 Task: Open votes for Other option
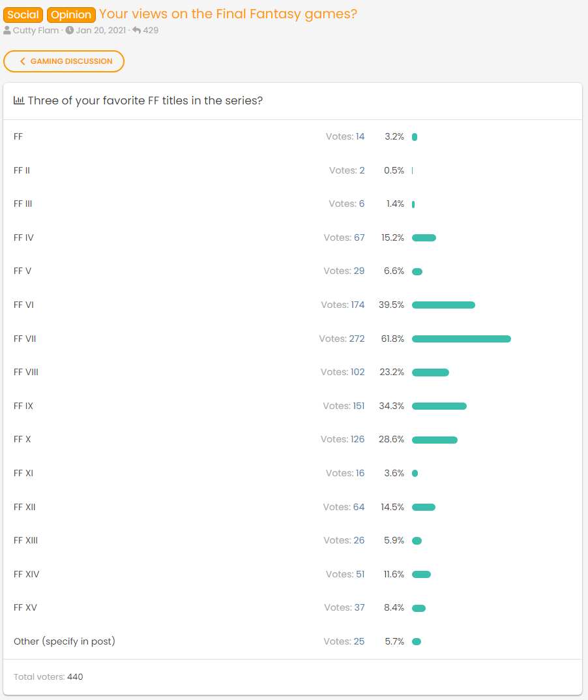pos(344,641)
